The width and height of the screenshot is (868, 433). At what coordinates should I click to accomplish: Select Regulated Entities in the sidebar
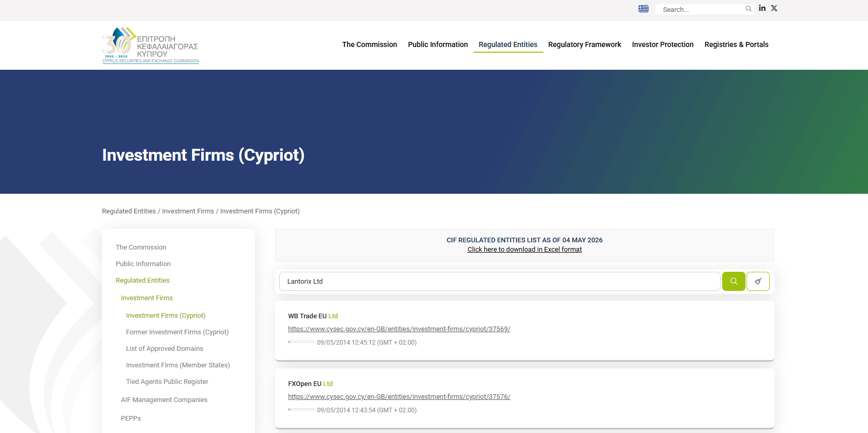(143, 281)
